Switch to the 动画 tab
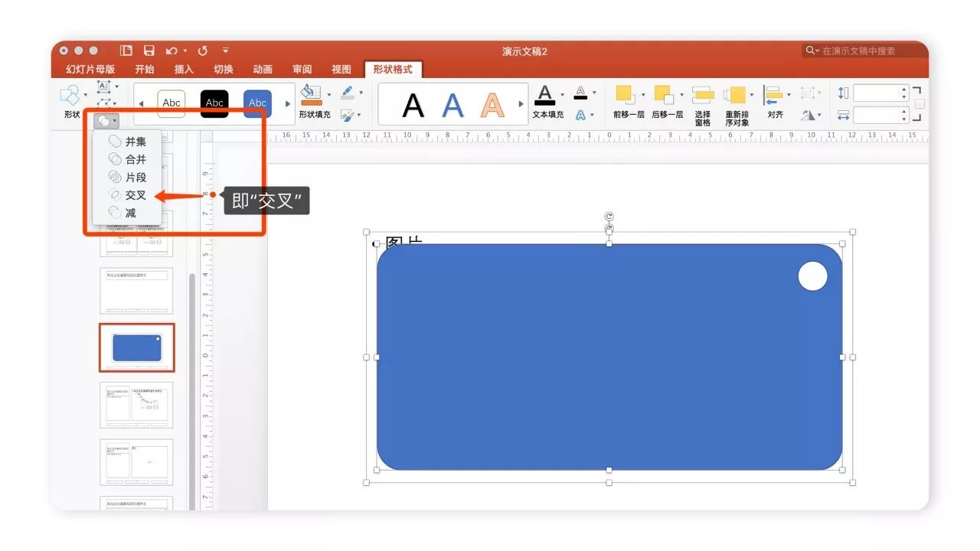 point(263,69)
